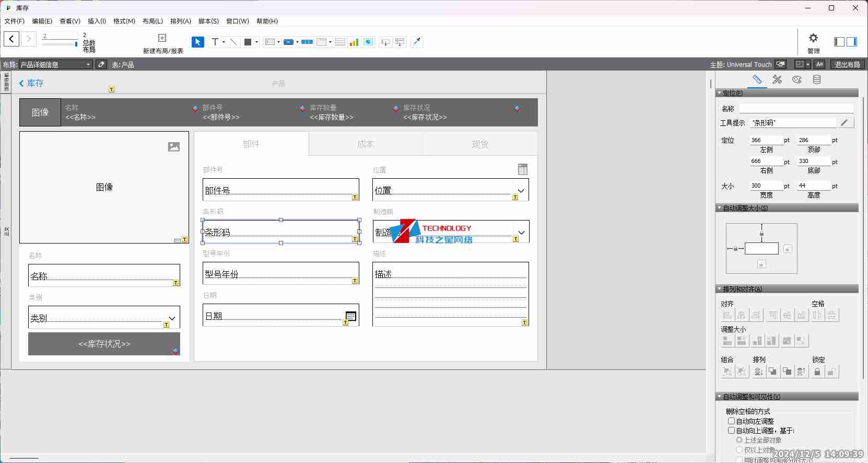Toggle the right anchor lock in autosizing
Screen dimensions: 868x463
point(788,249)
